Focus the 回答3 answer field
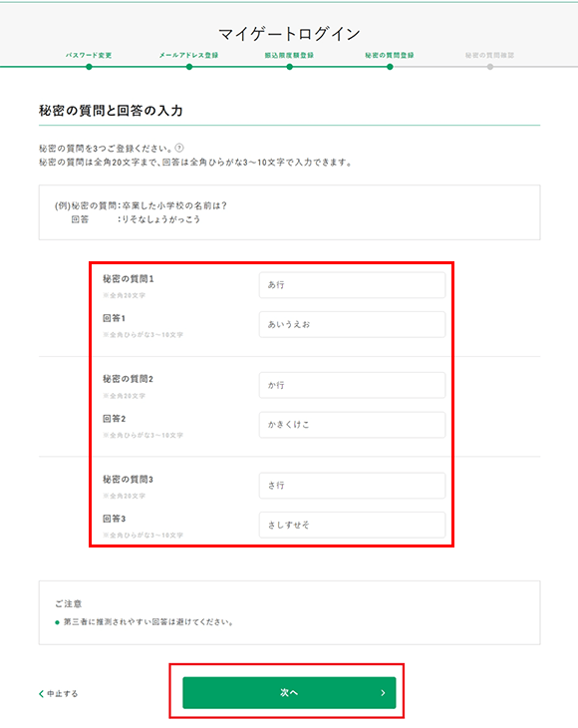 tap(352, 526)
